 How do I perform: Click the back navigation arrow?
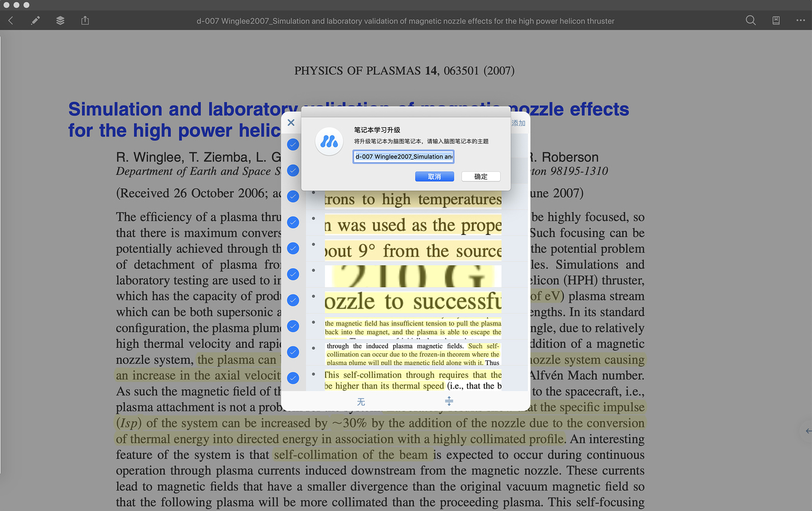click(x=11, y=20)
